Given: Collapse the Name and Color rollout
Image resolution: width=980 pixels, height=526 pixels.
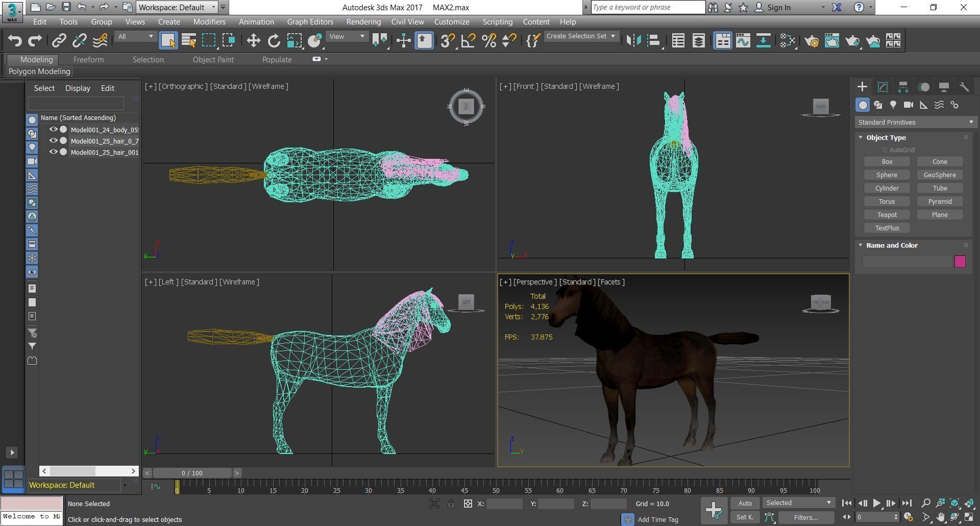Looking at the screenshot, I should click(861, 246).
